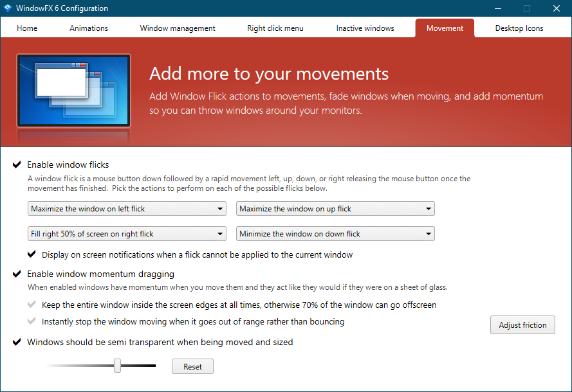The height and width of the screenshot is (392, 572).
Task: Go to the Desktop Icons tab
Action: pyautogui.click(x=519, y=28)
